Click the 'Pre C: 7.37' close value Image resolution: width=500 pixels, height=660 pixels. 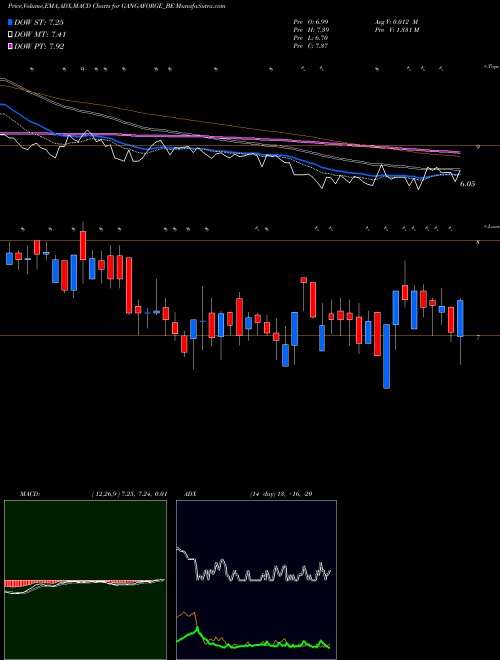311,46
